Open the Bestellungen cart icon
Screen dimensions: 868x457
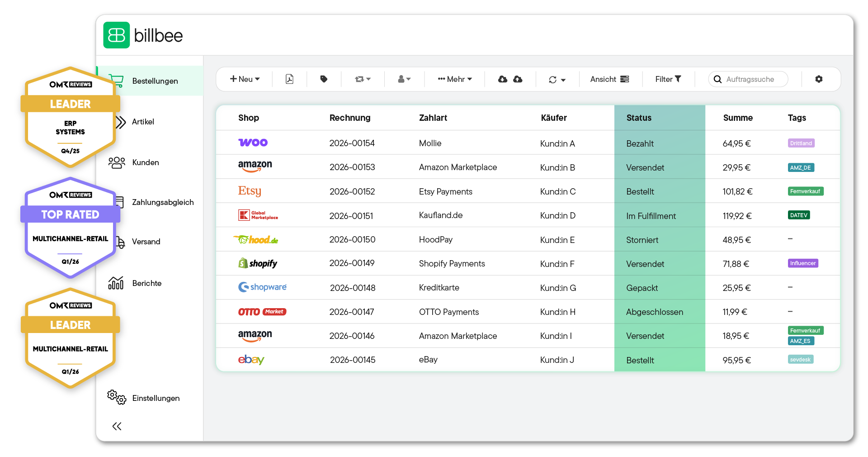[x=116, y=81]
